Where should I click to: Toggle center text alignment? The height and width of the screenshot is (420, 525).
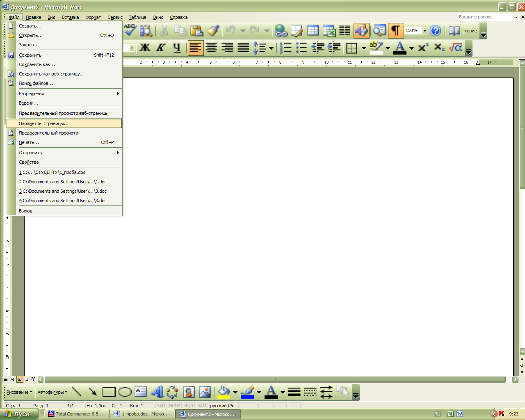pos(212,48)
